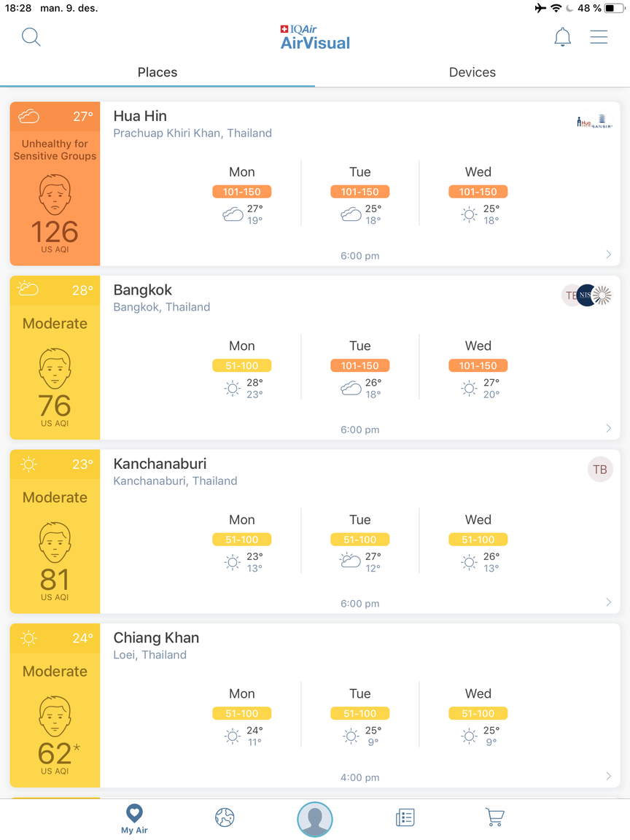Open the Hua Hin place title
The image size is (630, 840).
coord(140,116)
